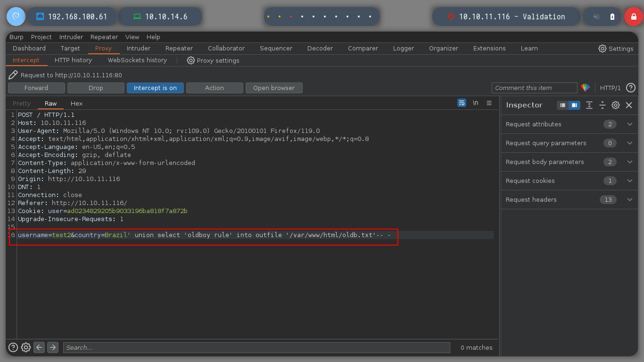
Task: Click the muted volume icon
Action: pyautogui.click(x=596, y=16)
